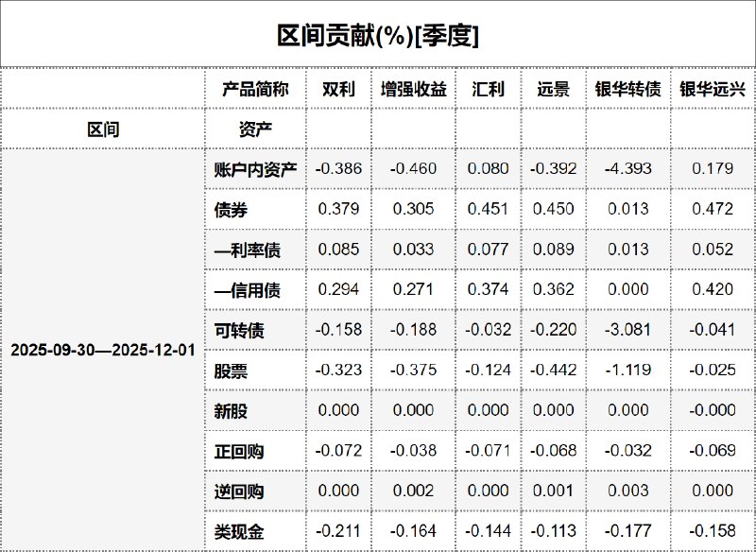Image resolution: width=756 pixels, height=552 pixels.
Task: Select the 增强收益 column header
Action: pyautogui.click(x=414, y=90)
